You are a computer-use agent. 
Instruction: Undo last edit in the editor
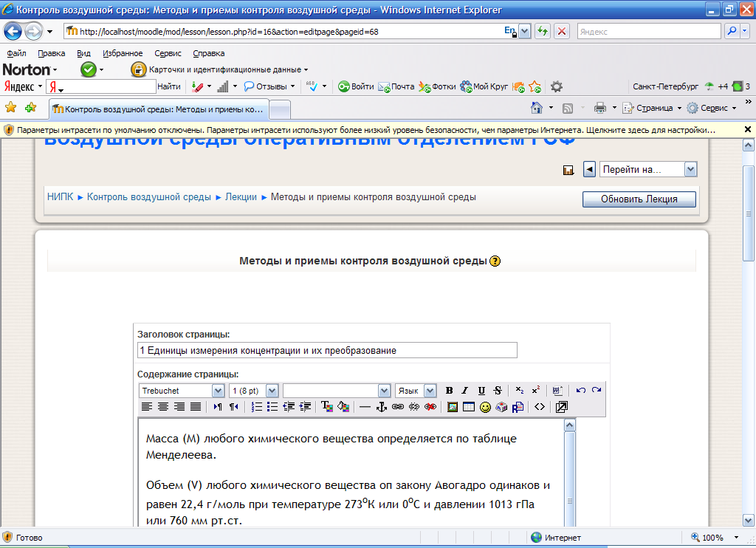(580, 390)
